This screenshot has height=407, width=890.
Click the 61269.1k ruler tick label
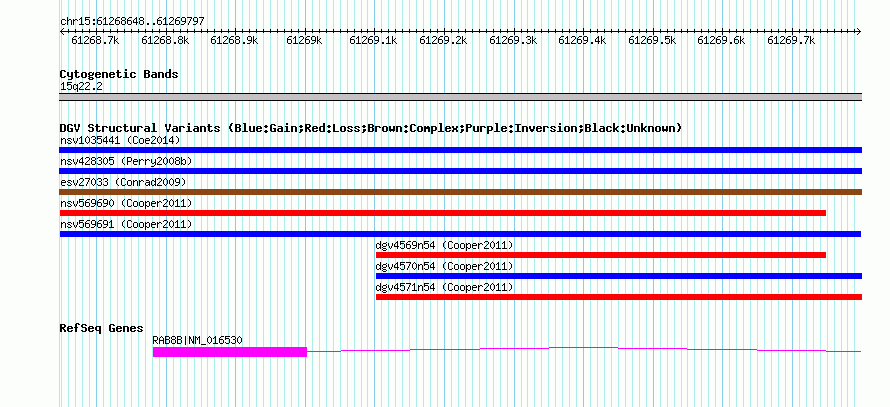point(373,40)
